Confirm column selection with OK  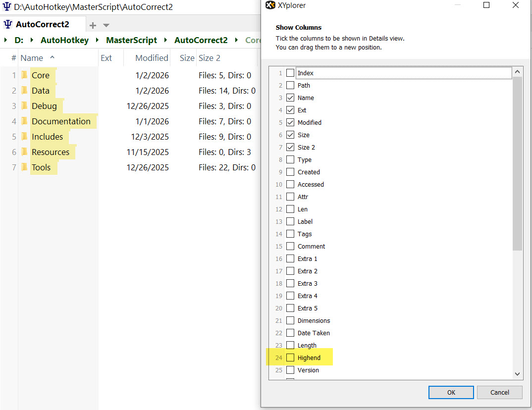point(451,392)
